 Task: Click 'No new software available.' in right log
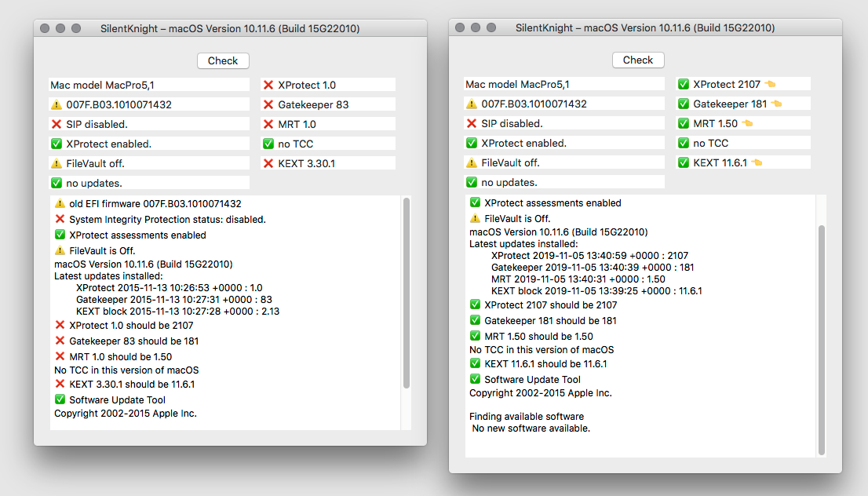coord(531,428)
